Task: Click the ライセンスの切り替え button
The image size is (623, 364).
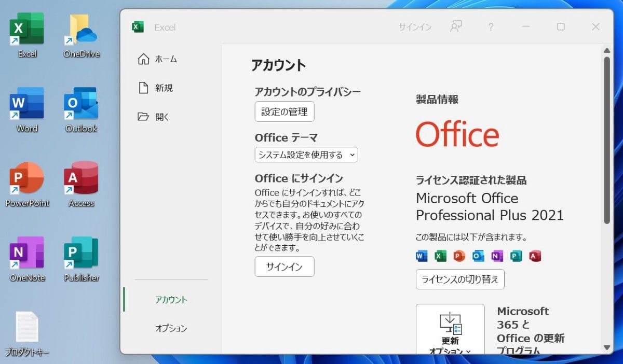Action: point(460,279)
